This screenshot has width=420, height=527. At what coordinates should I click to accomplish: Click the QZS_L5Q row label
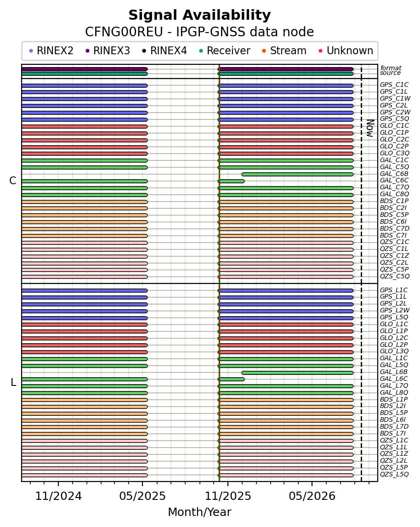[x=394, y=474]
